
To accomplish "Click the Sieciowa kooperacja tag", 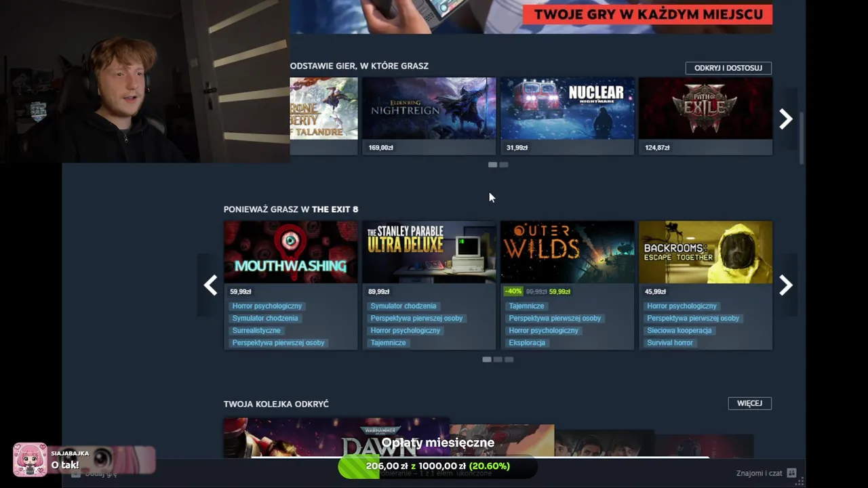I will 679,331.
